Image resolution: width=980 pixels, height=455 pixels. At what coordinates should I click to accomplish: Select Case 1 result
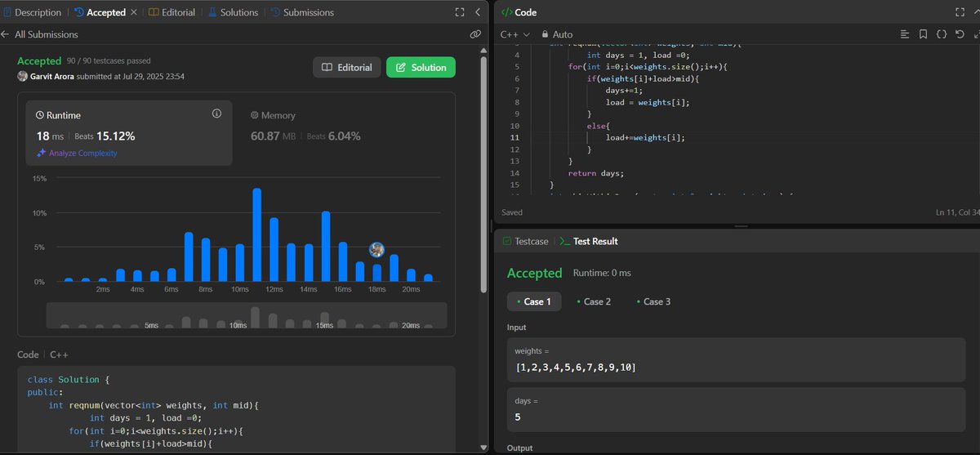[x=532, y=301]
